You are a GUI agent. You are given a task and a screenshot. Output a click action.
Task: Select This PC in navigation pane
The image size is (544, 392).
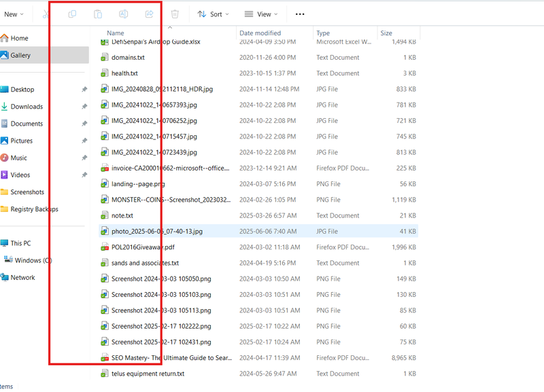[20, 243]
